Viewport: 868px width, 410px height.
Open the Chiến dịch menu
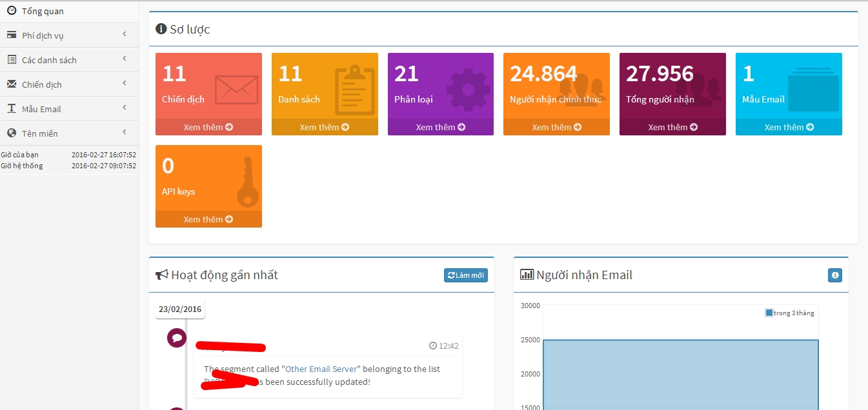[69, 84]
